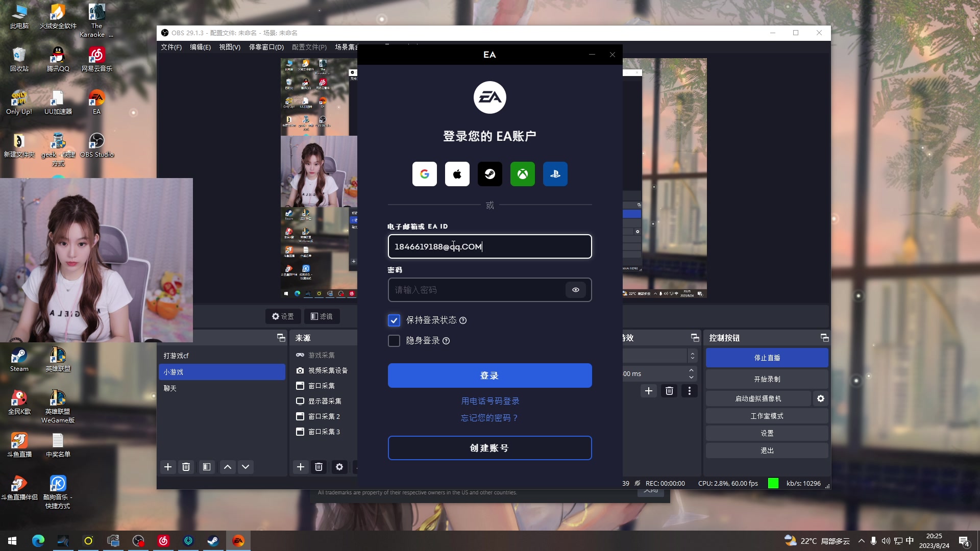Open the help icon beside 保持登录状态

[x=463, y=320]
